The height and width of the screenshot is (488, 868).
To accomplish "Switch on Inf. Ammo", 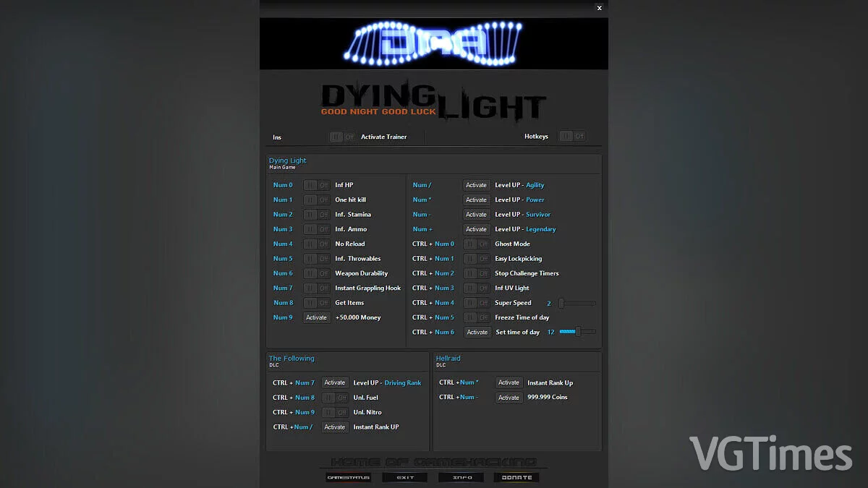I will point(315,229).
